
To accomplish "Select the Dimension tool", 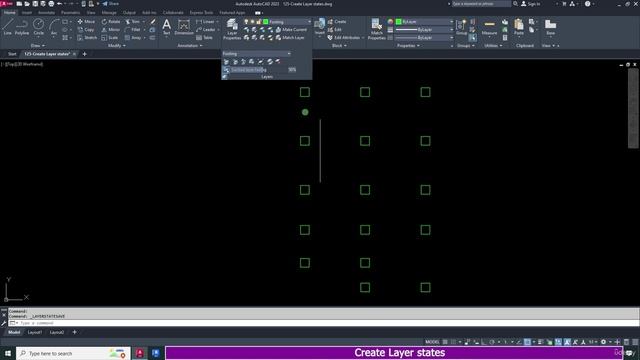I will [x=184, y=27].
